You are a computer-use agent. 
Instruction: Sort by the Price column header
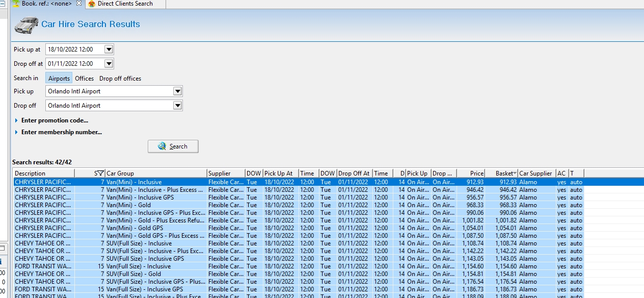click(471, 173)
